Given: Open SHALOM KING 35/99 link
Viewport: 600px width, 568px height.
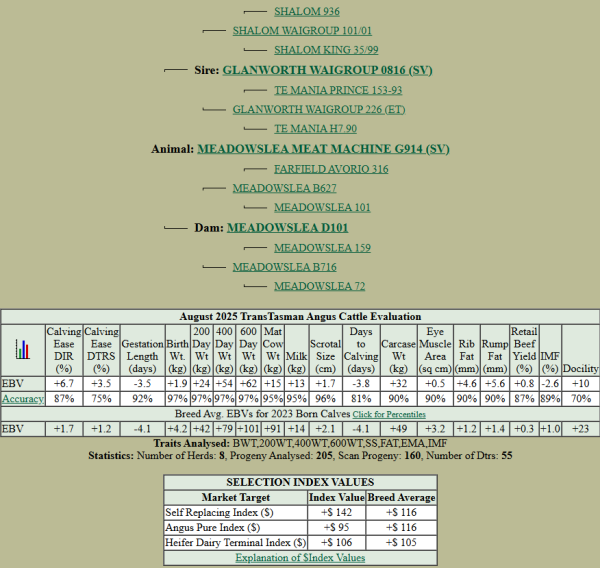Looking at the screenshot, I should [x=326, y=50].
